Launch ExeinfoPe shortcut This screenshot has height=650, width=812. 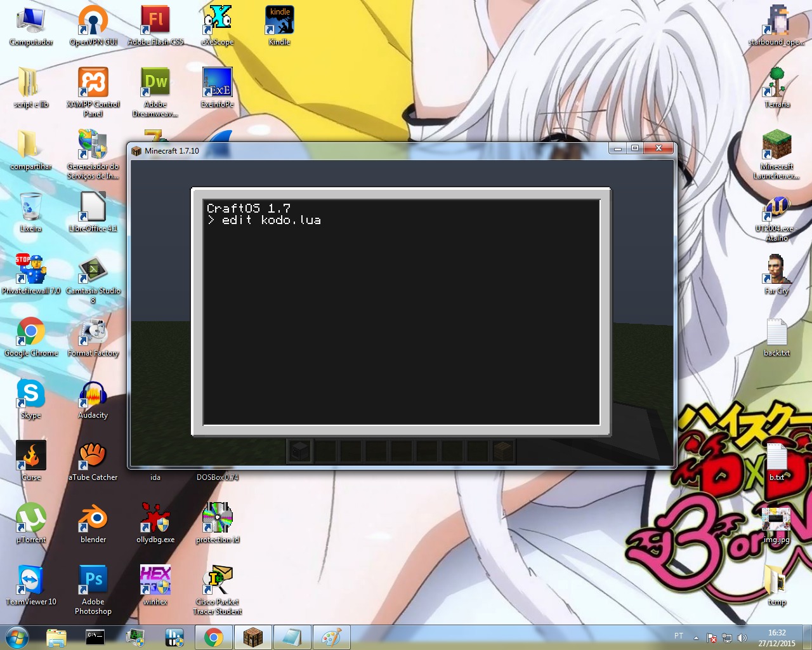coord(218,88)
